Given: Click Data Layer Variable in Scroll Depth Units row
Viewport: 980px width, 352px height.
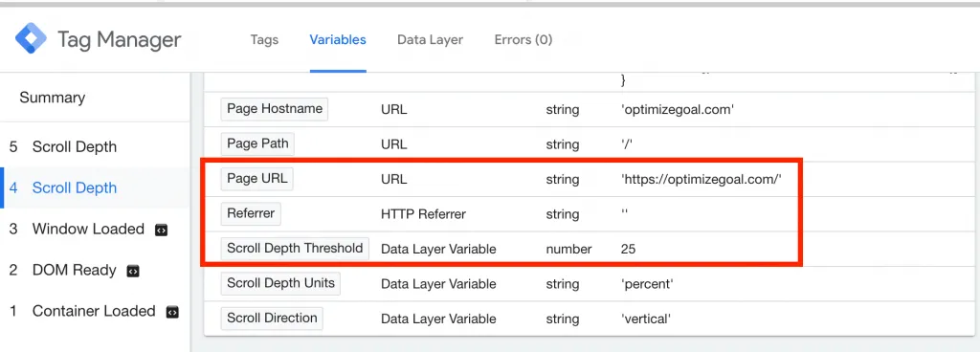Looking at the screenshot, I should tap(438, 285).
